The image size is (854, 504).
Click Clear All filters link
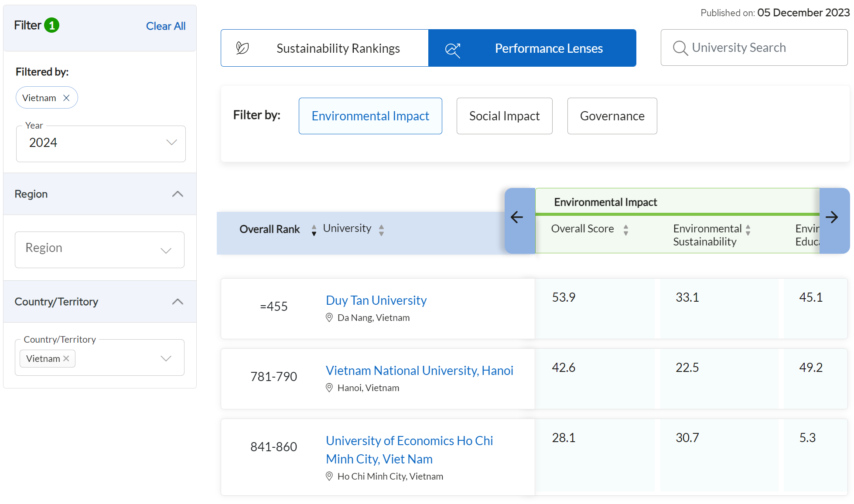166,26
